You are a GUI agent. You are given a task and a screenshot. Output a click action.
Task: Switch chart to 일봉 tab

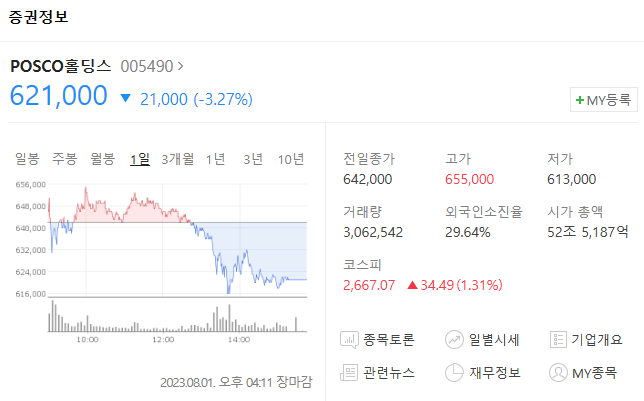27,158
